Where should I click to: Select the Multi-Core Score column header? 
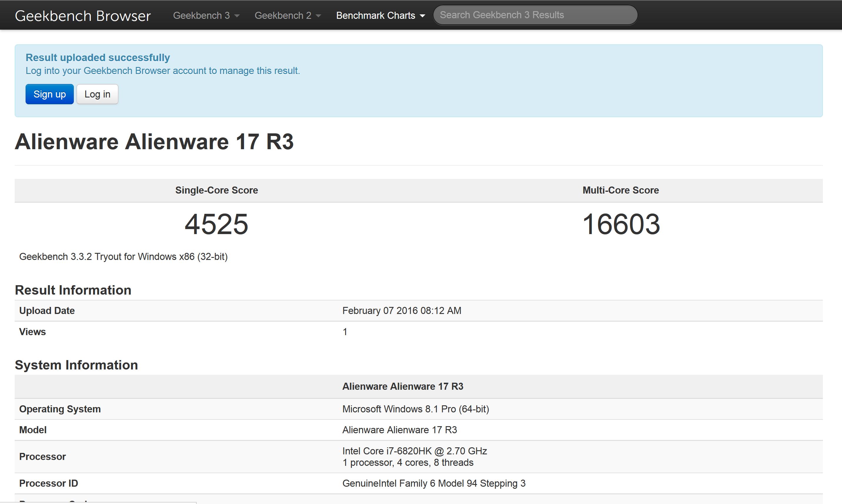(x=621, y=190)
